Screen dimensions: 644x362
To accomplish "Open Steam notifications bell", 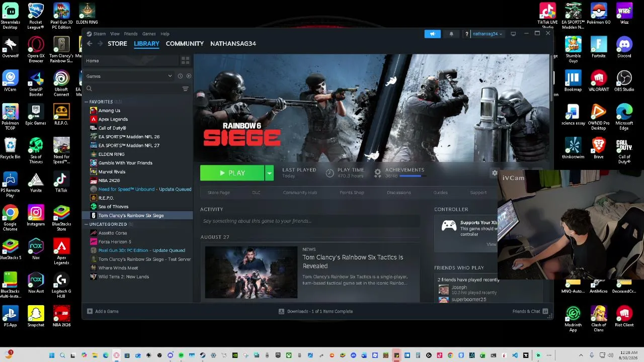I will click(451, 34).
